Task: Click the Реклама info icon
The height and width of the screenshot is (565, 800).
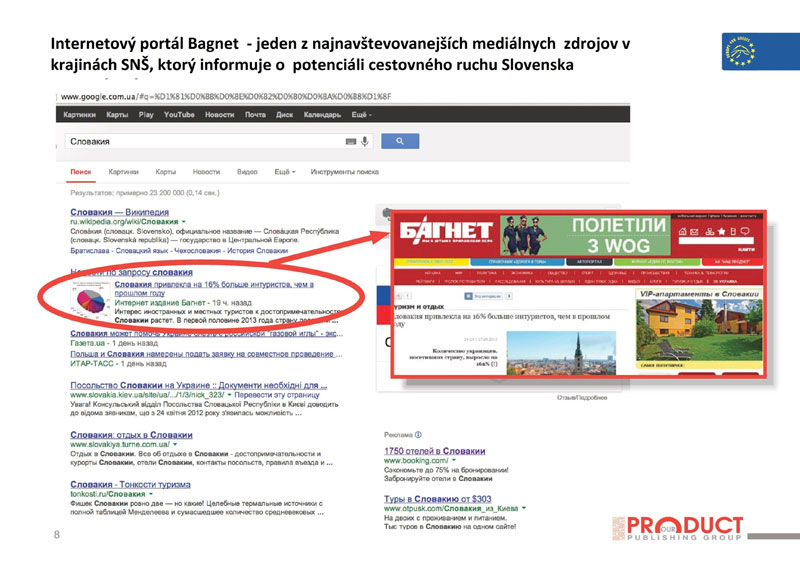Action: click(x=418, y=435)
